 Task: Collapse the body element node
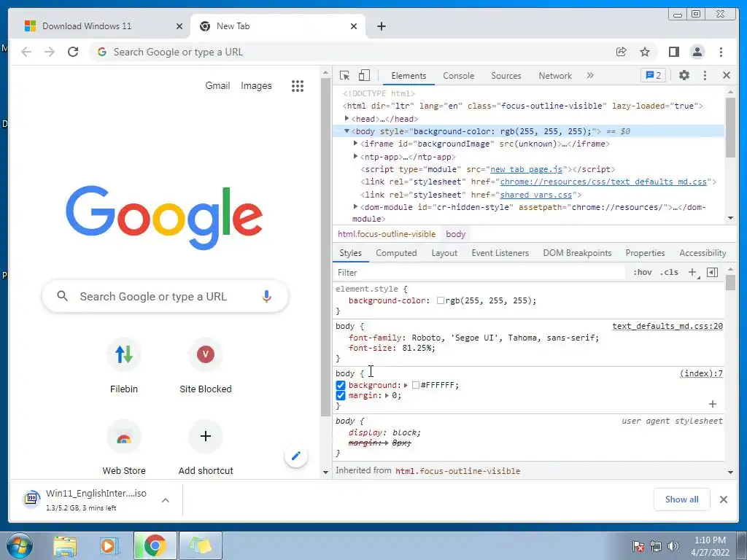[x=347, y=131]
